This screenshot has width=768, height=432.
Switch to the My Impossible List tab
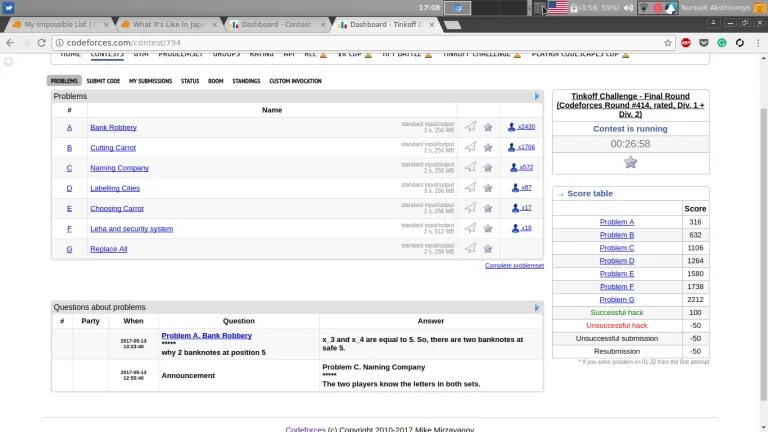tap(61, 24)
